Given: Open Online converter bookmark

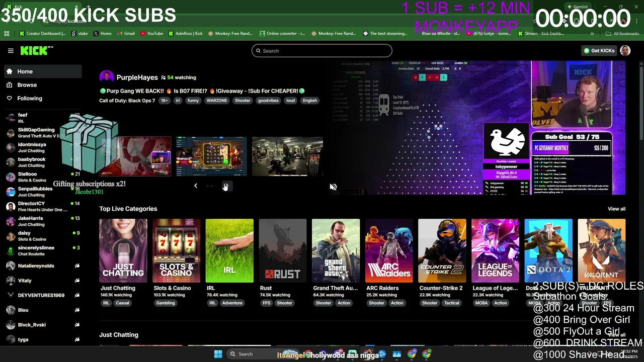Looking at the screenshot, I should point(283,34).
